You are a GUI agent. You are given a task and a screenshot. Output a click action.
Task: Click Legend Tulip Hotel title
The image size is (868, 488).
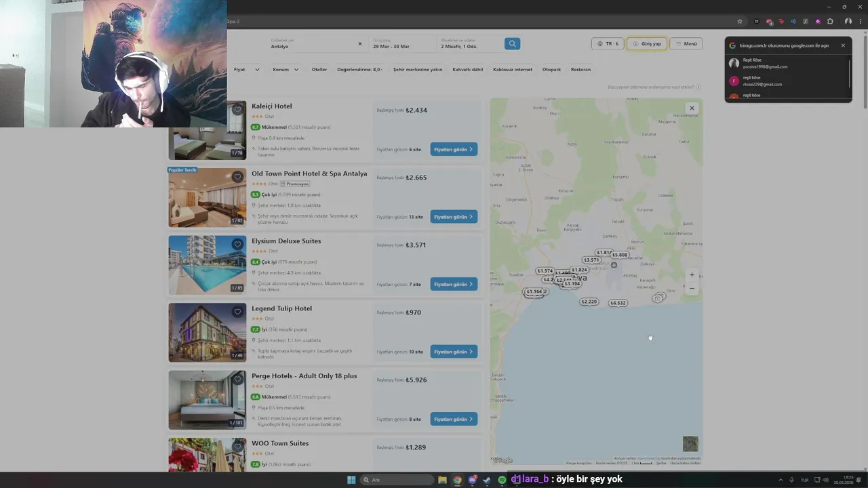(282, 308)
